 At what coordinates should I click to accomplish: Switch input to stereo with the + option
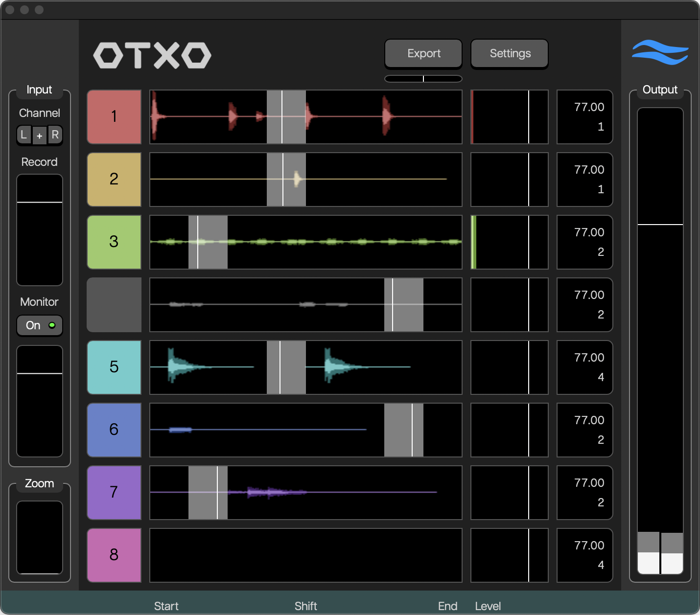(39, 135)
